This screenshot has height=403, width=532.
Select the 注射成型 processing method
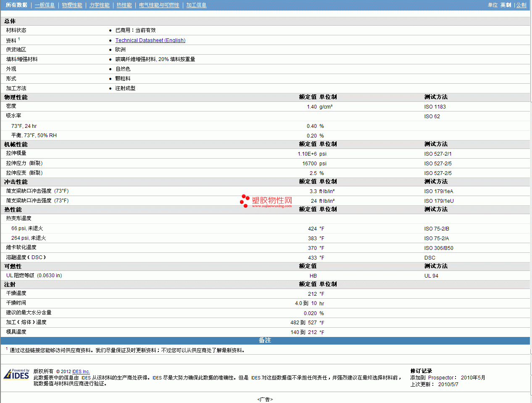click(x=125, y=88)
